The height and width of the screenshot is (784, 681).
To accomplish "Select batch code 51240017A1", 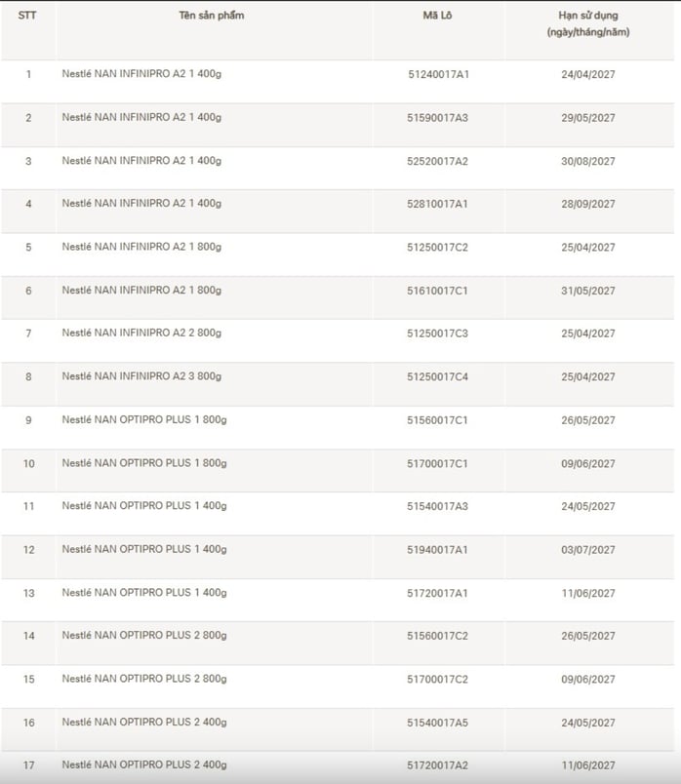I will click(438, 74).
